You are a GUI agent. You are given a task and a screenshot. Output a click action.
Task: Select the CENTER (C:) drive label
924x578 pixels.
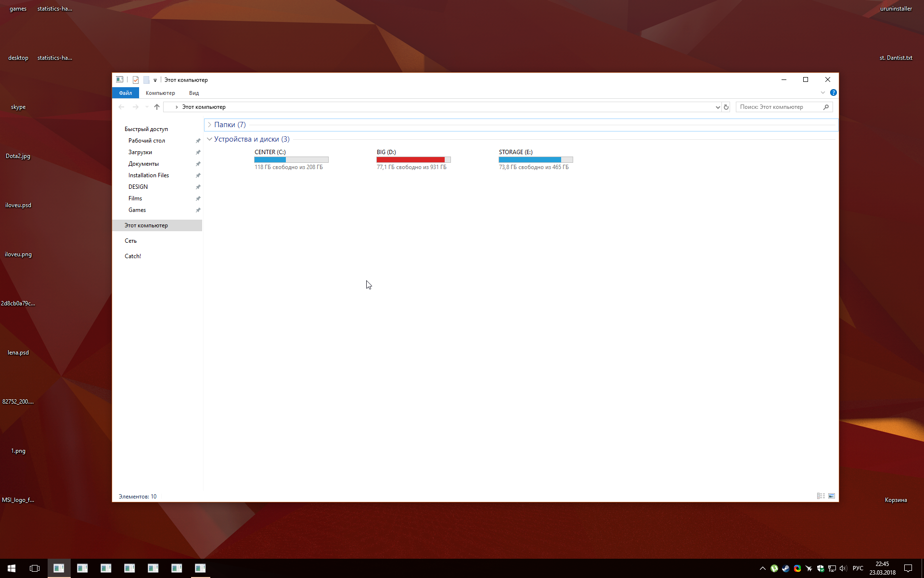[x=270, y=152]
